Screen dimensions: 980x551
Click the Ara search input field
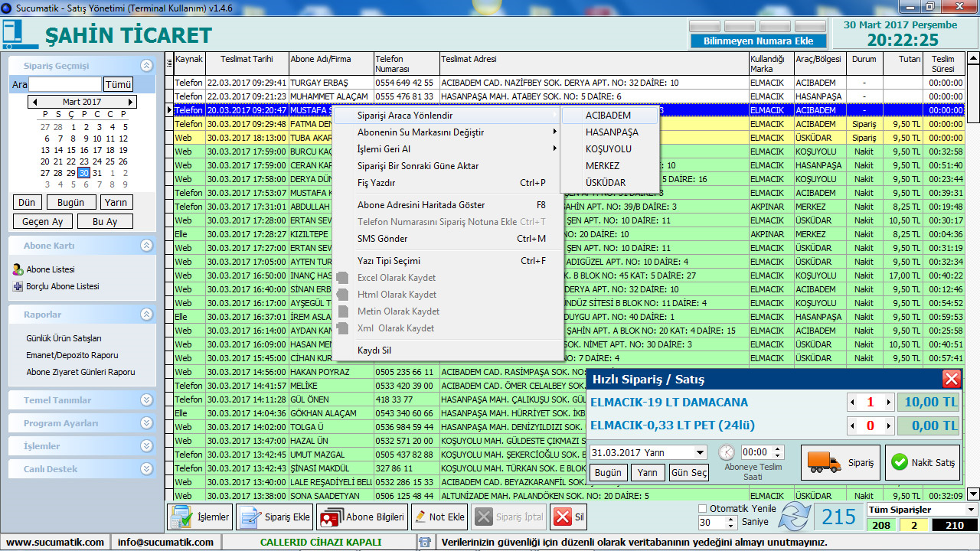click(x=65, y=84)
